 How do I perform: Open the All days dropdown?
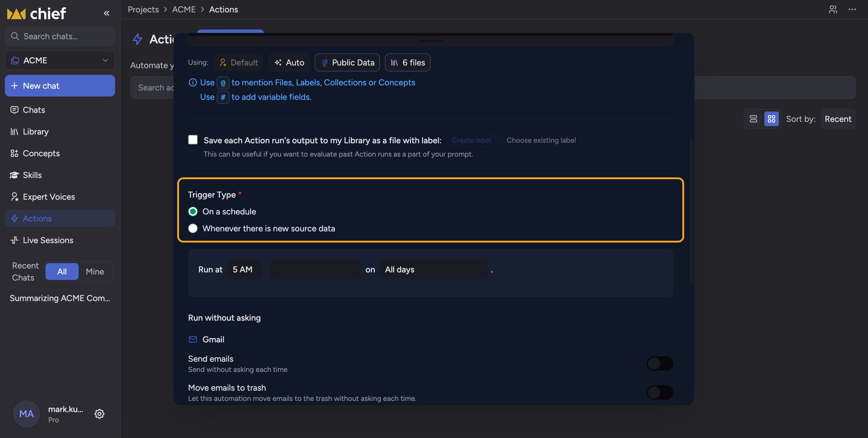pyautogui.click(x=434, y=269)
